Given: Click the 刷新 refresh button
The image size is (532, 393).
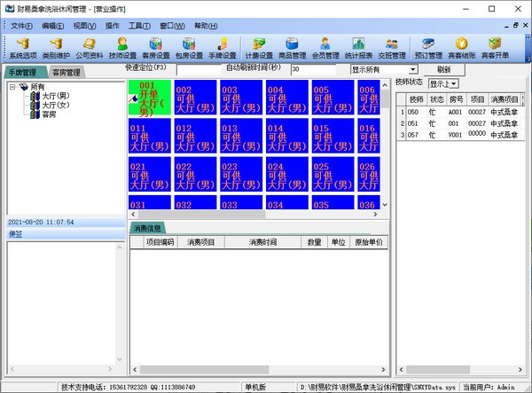Looking at the screenshot, I should point(443,69).
